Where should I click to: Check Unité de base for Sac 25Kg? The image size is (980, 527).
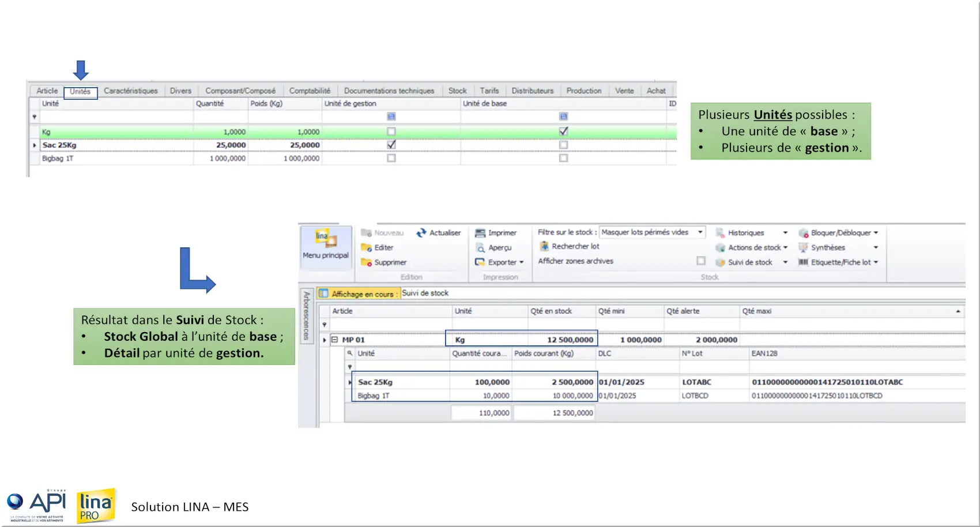[x=563, y=145]
